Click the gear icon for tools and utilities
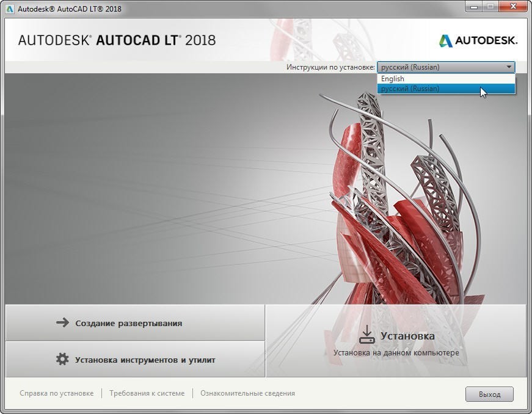Screen dimensions: 532x414 click(62, 359)
